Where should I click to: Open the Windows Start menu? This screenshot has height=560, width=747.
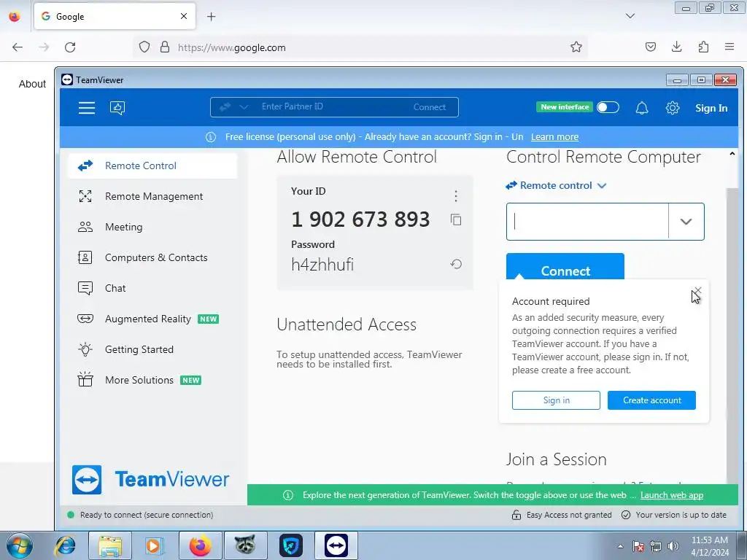(20, 545)
